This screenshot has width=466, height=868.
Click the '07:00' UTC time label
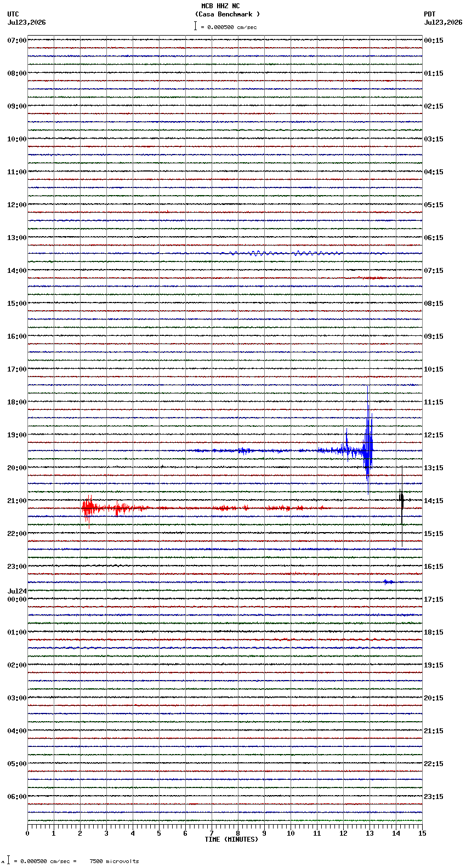pos(17,41)
